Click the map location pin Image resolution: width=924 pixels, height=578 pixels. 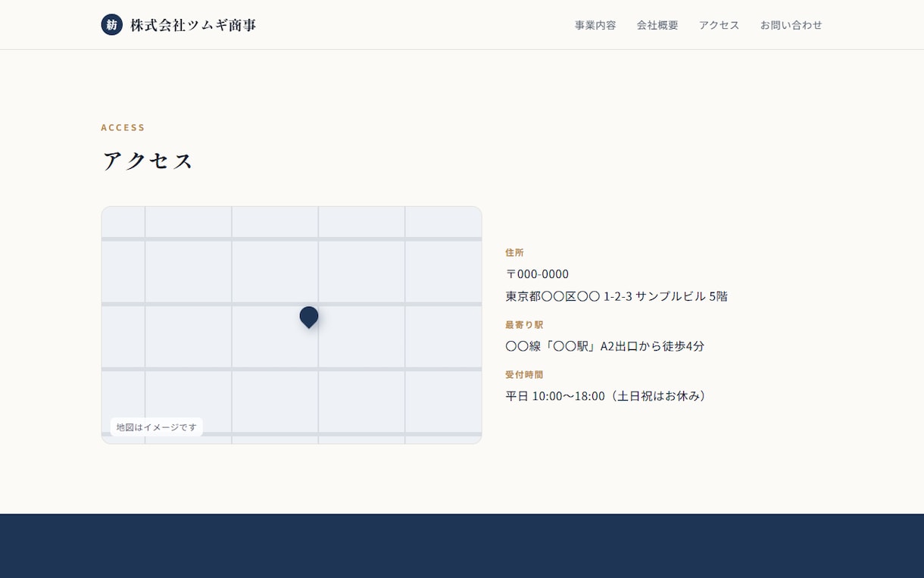[x=309, y=317]
